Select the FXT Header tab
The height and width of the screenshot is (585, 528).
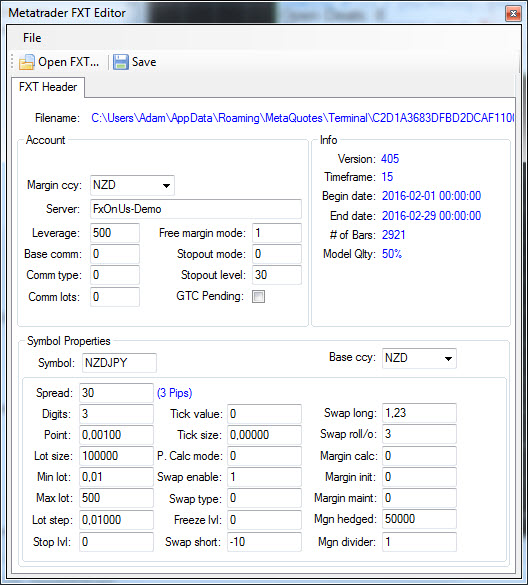tap(48, 87)
